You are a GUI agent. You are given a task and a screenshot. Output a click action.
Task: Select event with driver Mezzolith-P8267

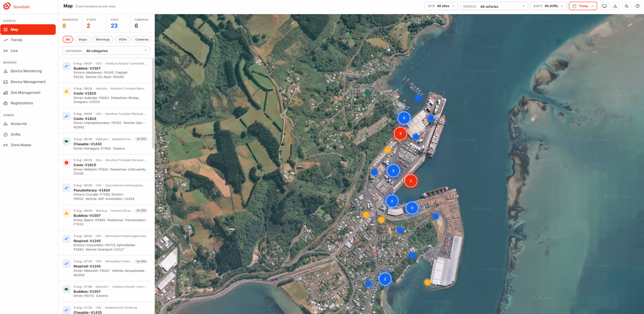[105, 268]
